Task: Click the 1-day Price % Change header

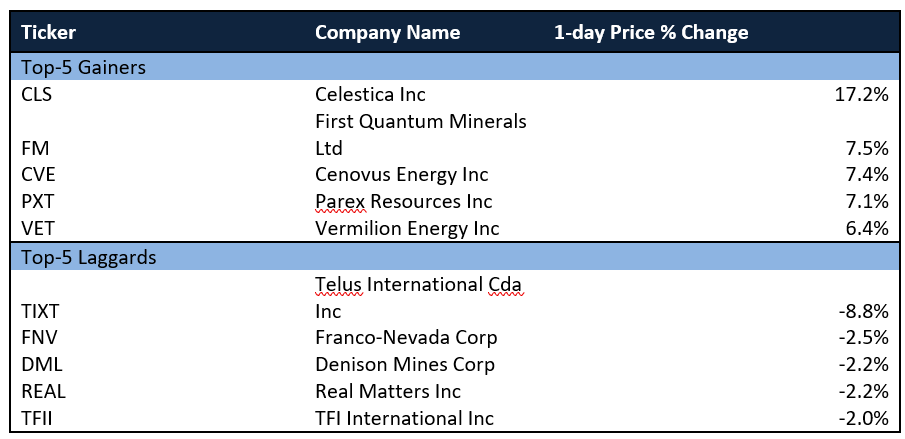Action: pyautogui.click(x=651, y=32)
